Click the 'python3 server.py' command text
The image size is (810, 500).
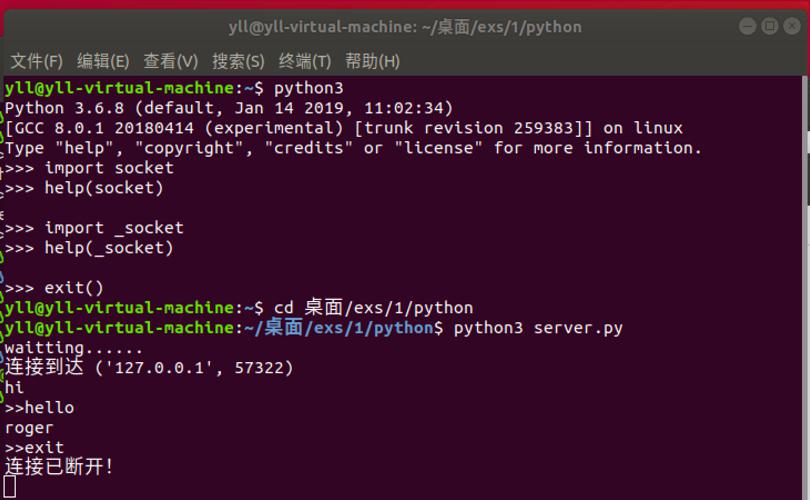click(x=538, y=328)
